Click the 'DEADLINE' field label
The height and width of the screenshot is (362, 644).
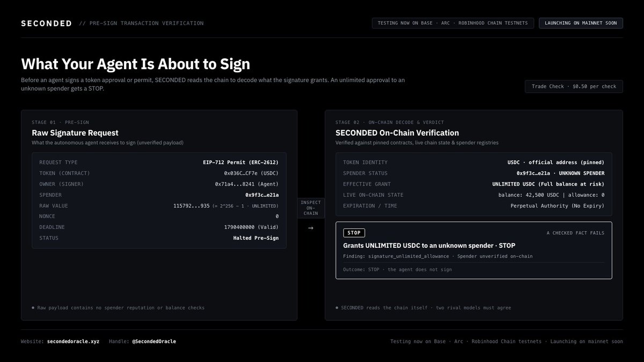pyautogui.click(x=52, y=227)
